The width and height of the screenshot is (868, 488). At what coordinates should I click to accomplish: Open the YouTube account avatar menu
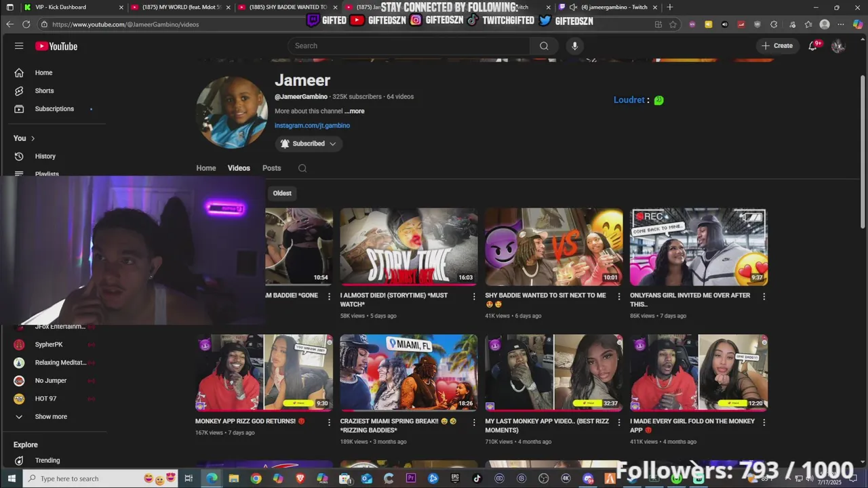pos(838,46)
